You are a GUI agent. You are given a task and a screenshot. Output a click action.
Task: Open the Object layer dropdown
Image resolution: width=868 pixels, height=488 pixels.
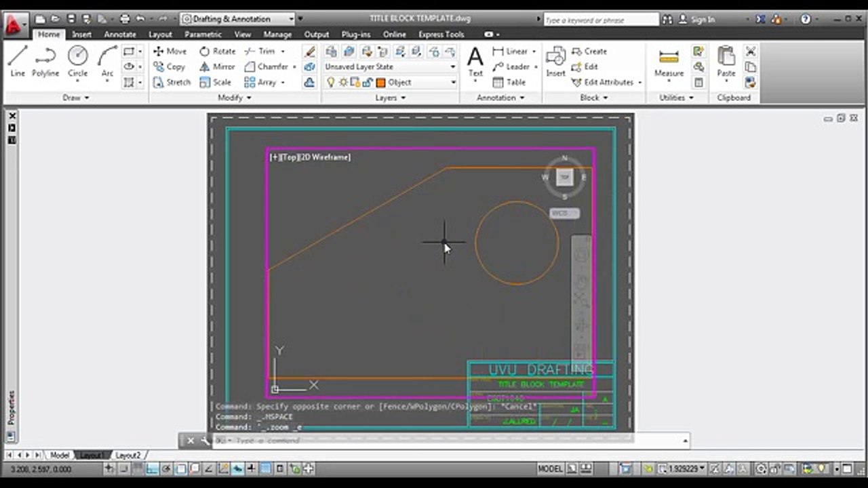pos(390,82)
